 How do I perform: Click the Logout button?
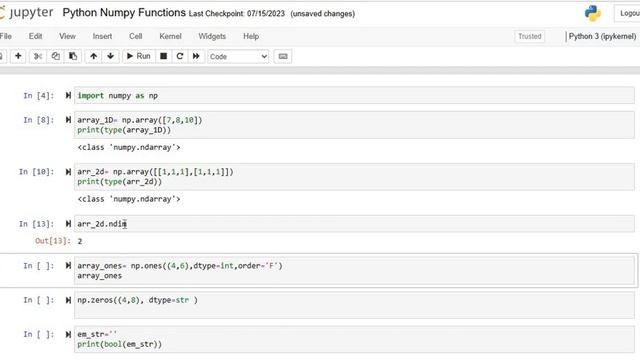[627, 13]
